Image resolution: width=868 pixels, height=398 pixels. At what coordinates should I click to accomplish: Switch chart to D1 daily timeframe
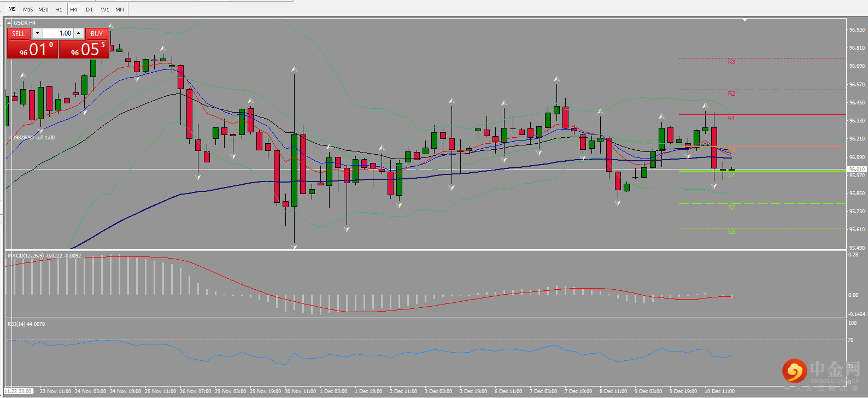[x=89, y=9]
